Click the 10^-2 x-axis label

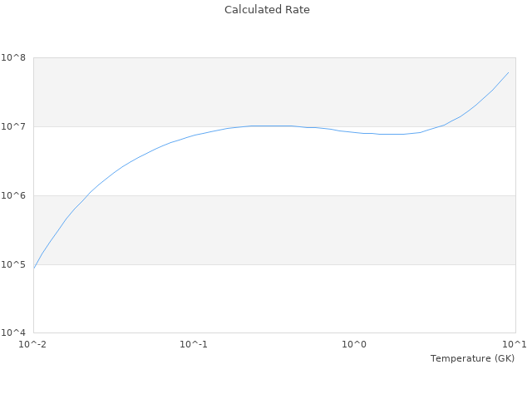coord(33,344)
